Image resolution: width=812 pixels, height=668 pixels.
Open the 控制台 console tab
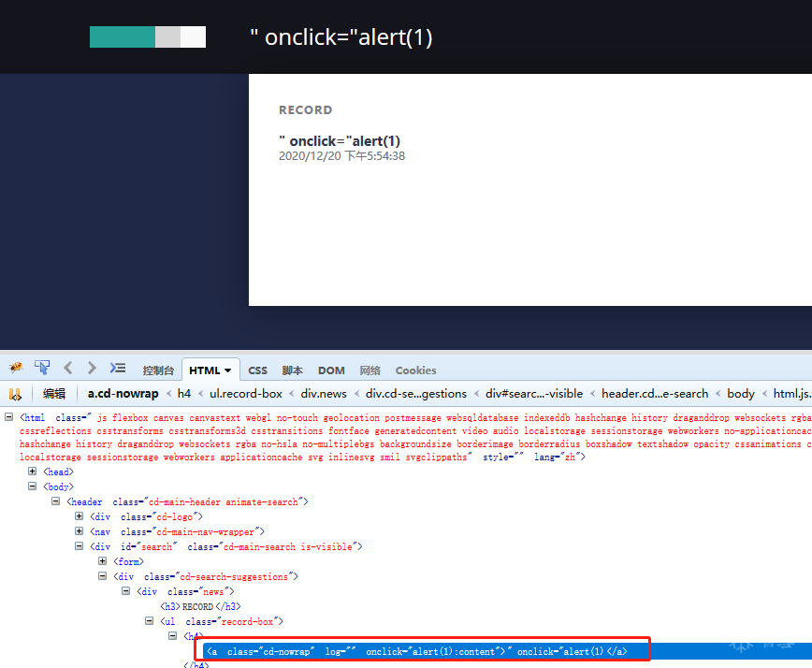(158, 370)
